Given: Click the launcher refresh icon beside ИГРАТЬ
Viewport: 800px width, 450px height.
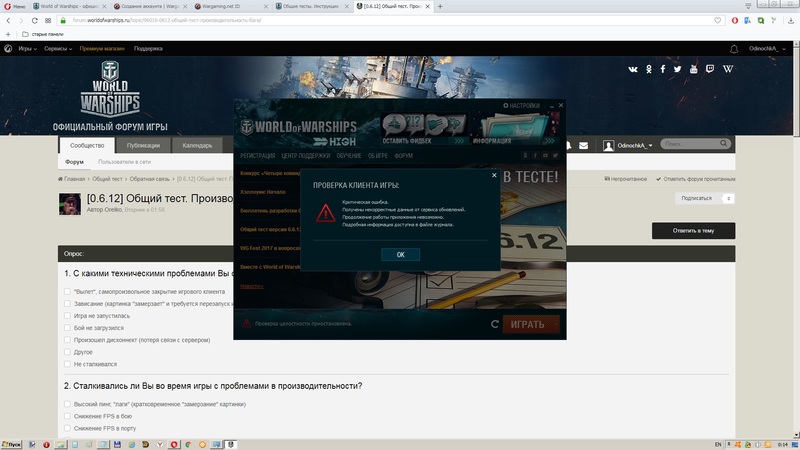Looking at the screenshot, I should (494, 324).
